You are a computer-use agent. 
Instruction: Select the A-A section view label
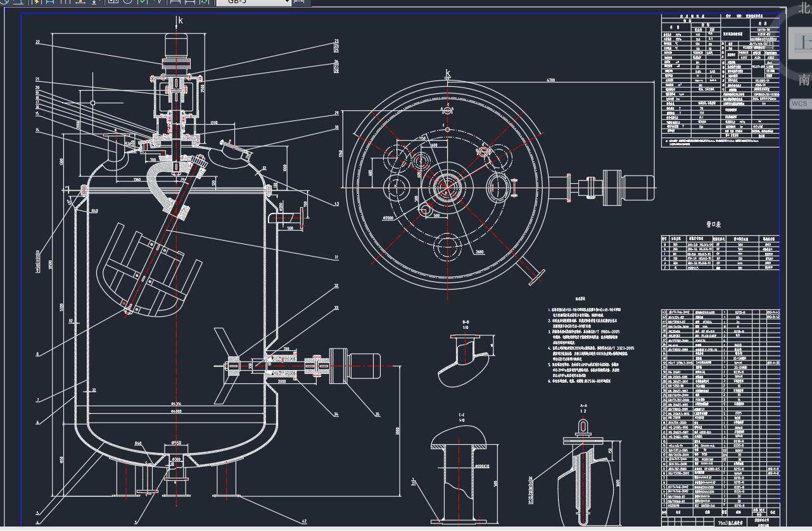coord(583,404)
